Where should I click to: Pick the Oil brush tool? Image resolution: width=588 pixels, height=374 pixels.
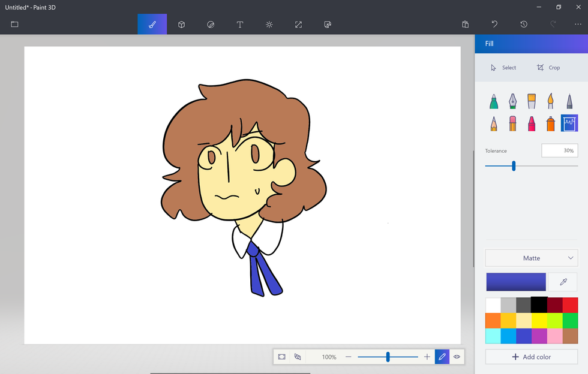click(532, 101)
